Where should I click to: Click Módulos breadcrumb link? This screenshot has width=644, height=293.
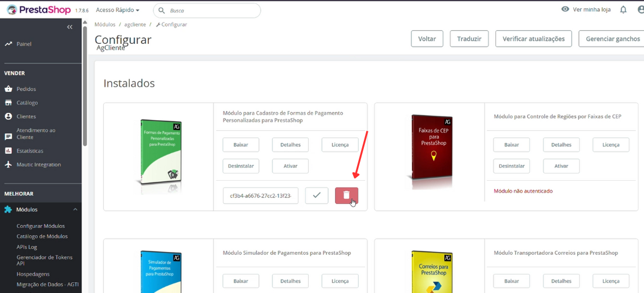pyautogui.click(x=105, y=25)
